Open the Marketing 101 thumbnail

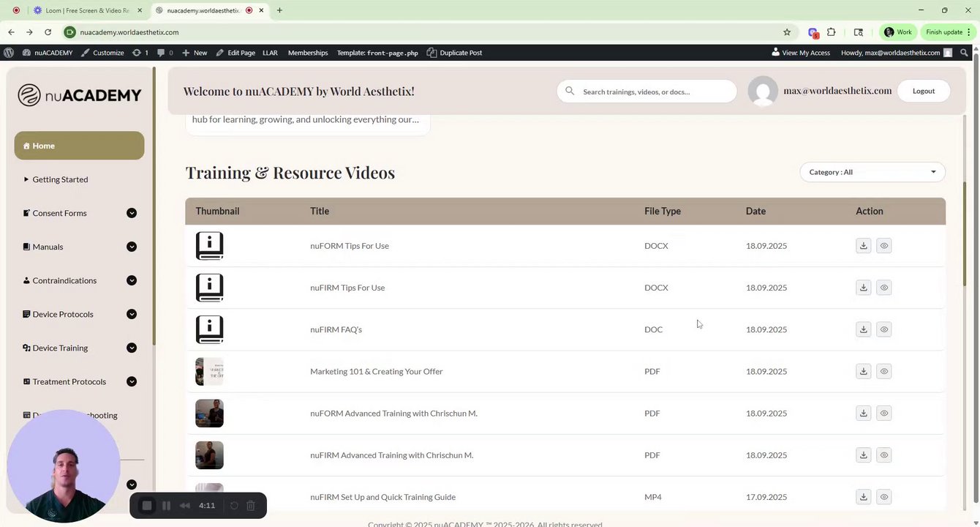coord(209,371)
